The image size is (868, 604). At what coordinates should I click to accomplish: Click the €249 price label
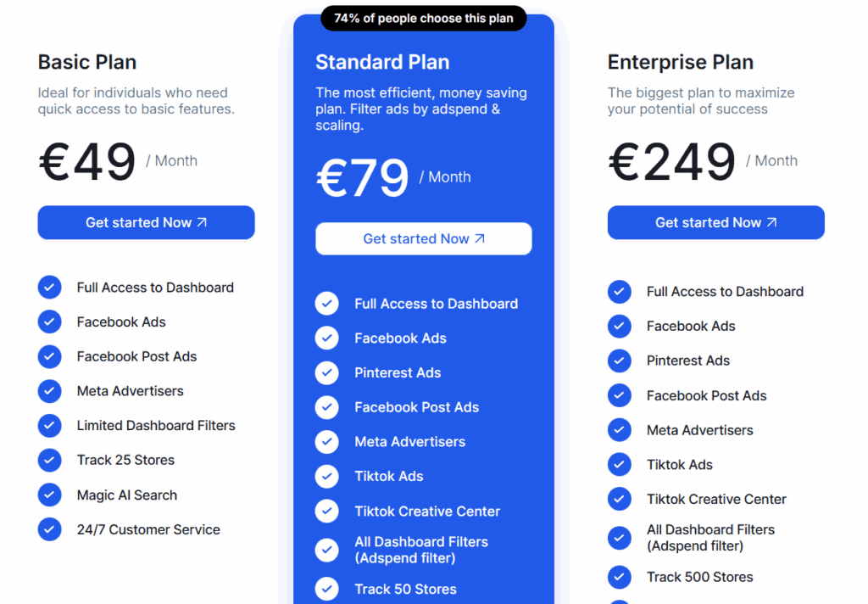(671, 160)
